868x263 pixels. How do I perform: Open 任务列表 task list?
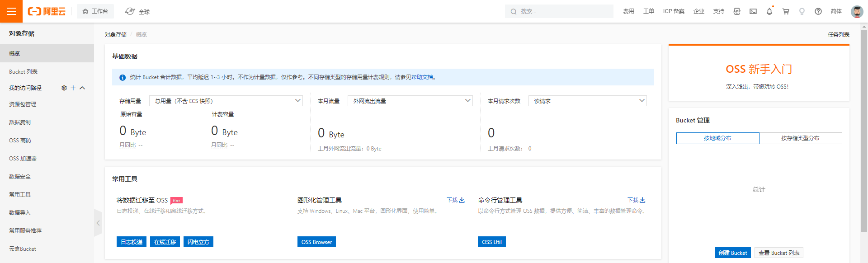pyautogui.click(x=839, y=34)
